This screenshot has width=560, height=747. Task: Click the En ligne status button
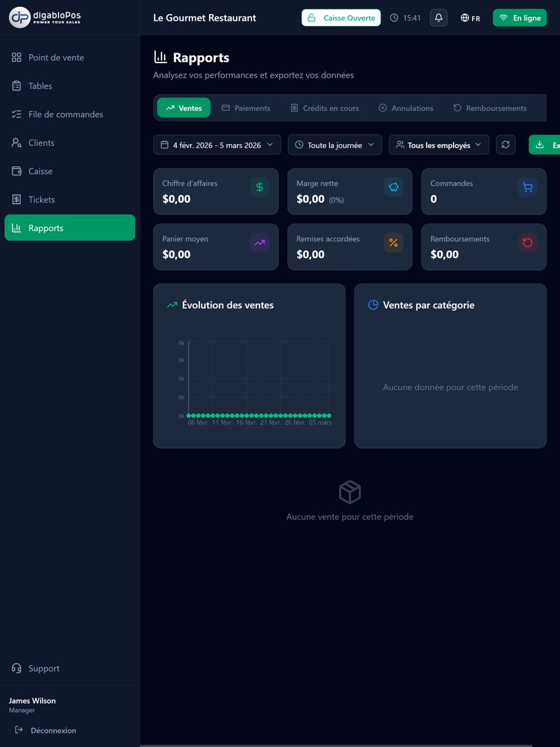(519, 18)
